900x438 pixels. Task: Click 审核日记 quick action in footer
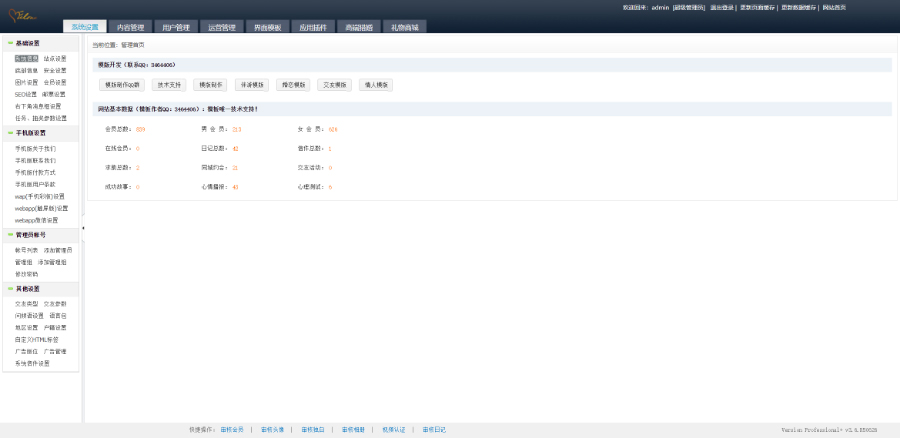(x=434, y=429)
